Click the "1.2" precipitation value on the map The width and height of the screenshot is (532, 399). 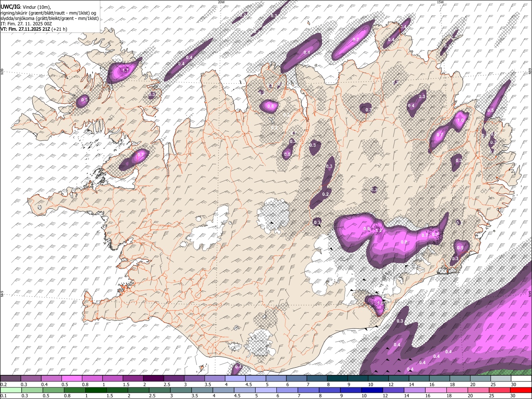379,230
